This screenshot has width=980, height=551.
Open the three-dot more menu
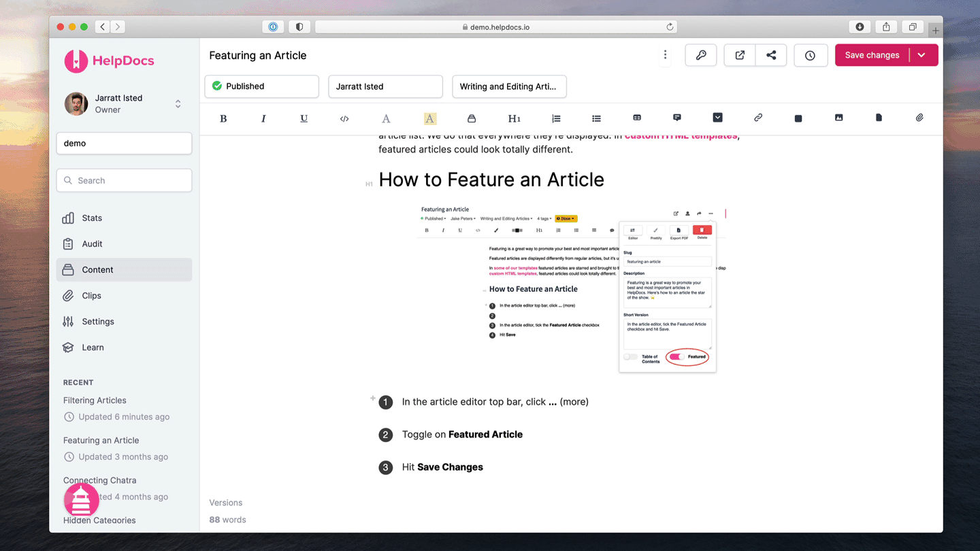665,55
